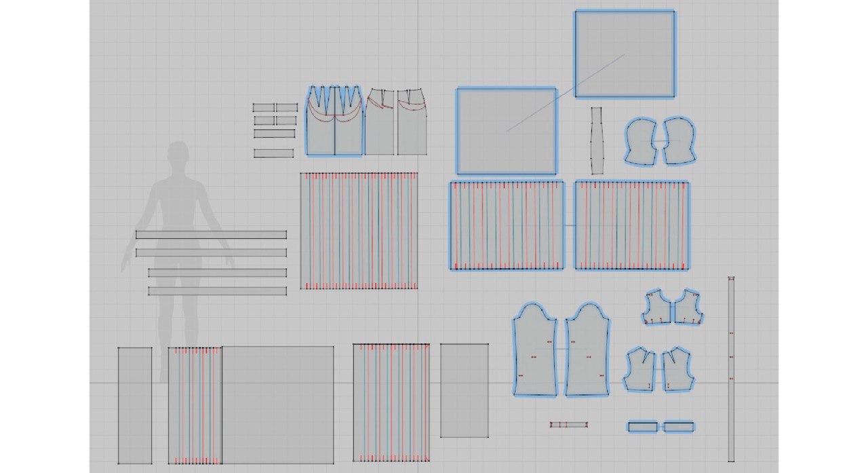Select the blue-outlined skirt piece with zigzag darts
Image resolution: width=868 pixels, height=473 pixels.
[334, 121]
